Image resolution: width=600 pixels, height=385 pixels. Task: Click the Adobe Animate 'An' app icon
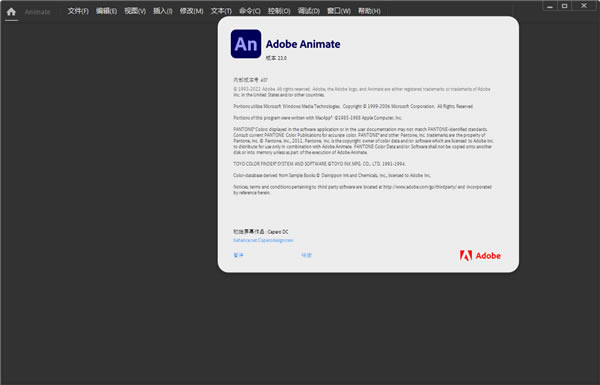coord(246,44)
